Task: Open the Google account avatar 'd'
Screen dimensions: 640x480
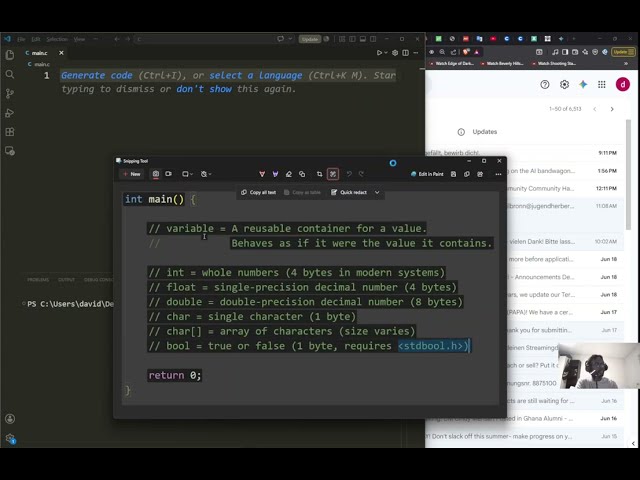Action: click(x=623, y=84)
